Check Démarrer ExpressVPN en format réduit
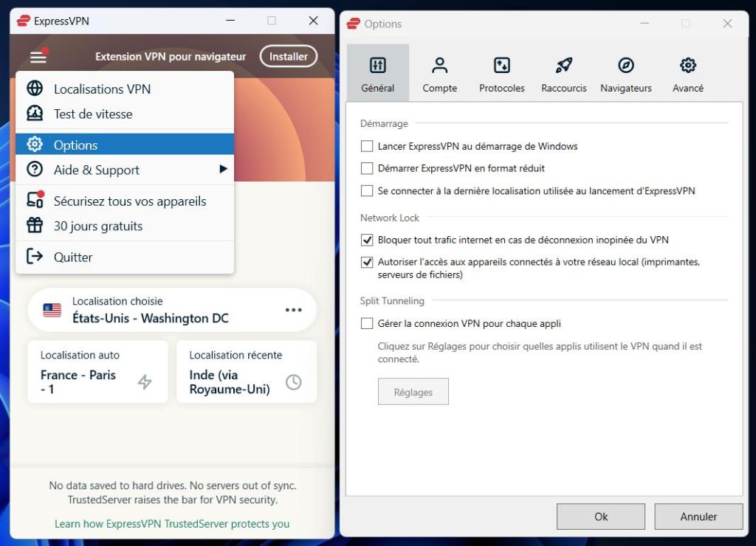 (x=367, y=168)
